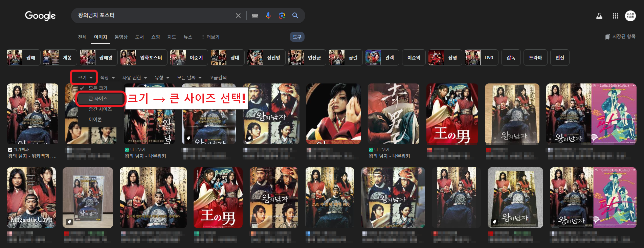Open the on-screen keyboard icon
This screenshot has width=644, height=248.
click(x=255, y=16)
